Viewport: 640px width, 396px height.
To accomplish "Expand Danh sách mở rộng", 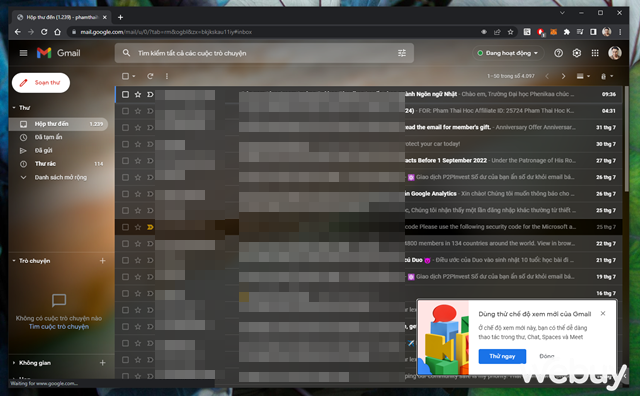I will [60, 177].
